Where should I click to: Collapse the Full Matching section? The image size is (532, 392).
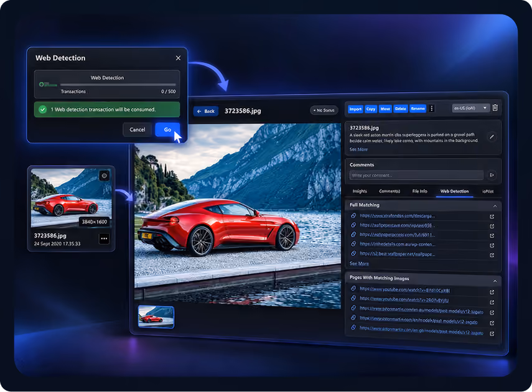coord(495,206)
